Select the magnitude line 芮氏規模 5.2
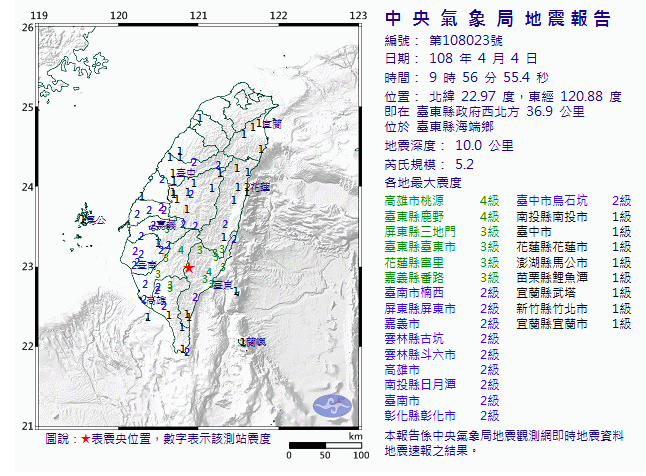646x476 pixels. pos(429,164)
